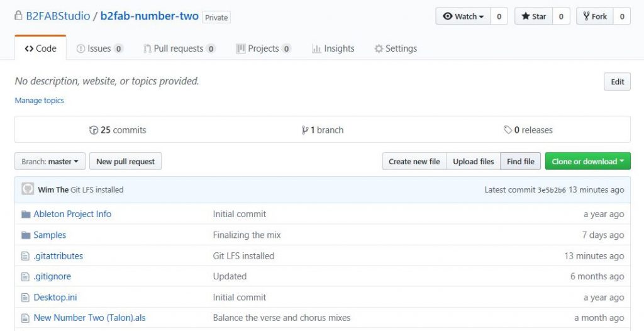Open the Ableton Project Info folder

click(72, 214)
